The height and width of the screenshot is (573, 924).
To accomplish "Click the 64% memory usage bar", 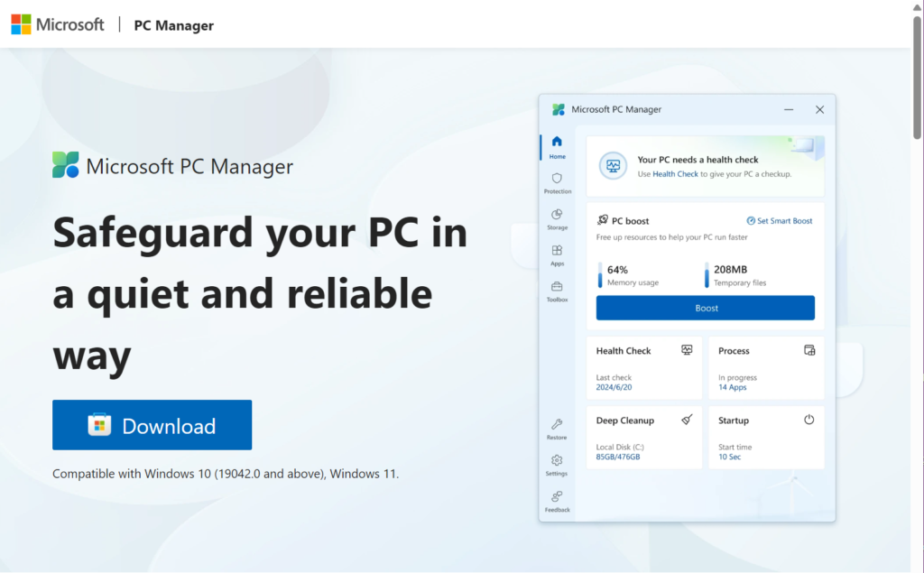I will pyautogui.click(x=600, y=275).
